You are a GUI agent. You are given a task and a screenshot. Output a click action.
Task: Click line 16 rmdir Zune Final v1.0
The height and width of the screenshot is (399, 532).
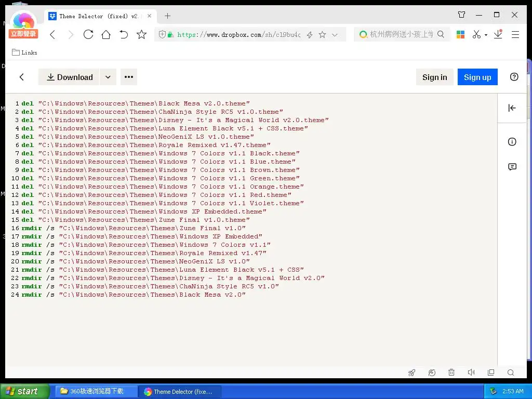tap(134, 228)
